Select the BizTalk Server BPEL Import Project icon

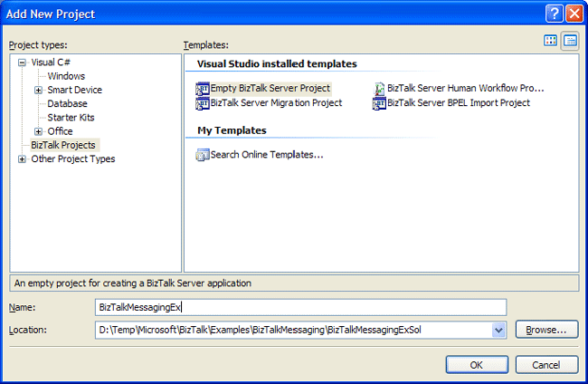tap(380, 103)
